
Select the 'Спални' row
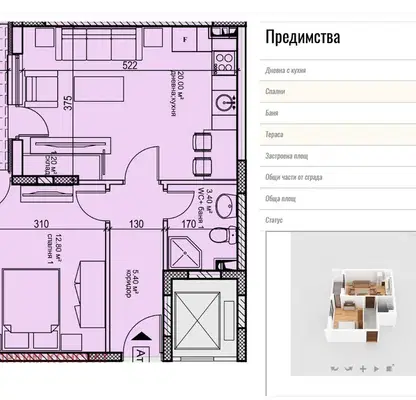click(338, 91)
